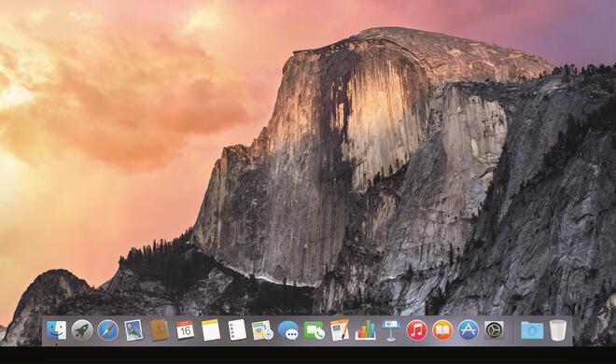The height and width of the screenshot is (364, 616).
Task: Launch Numbers bar chart icon
Action: point(365,330)
